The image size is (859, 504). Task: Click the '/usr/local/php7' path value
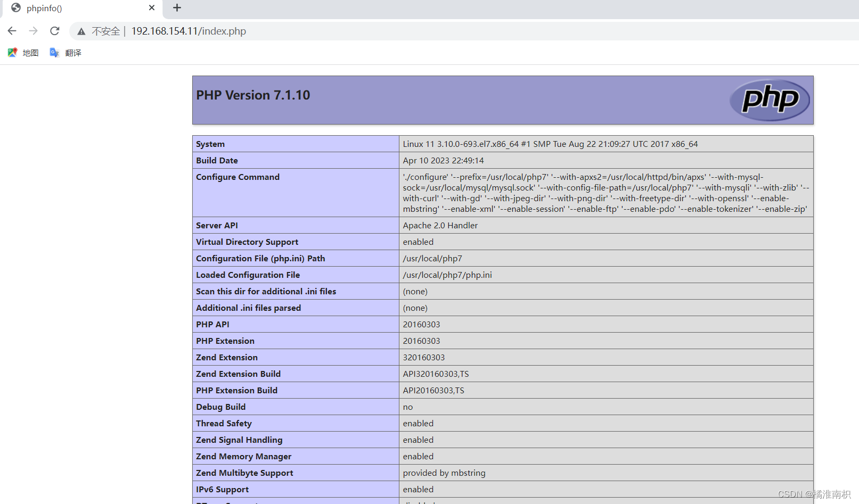[432, 259]
